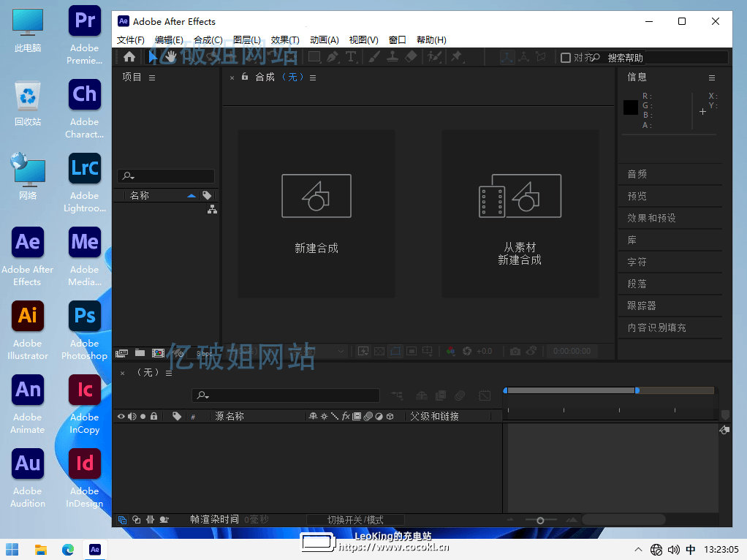The image size is (747, 560).
Task: Select the Roto Brush tool
Action: point(434,57)
